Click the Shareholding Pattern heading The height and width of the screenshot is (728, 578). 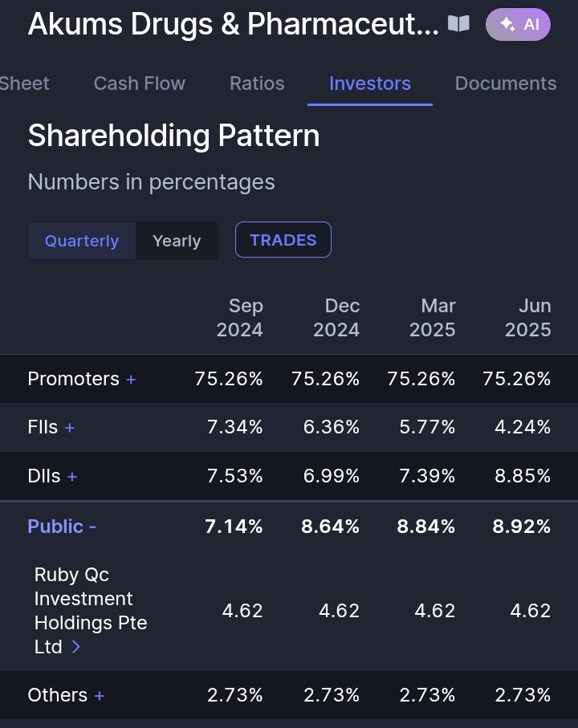click(173, 136)
